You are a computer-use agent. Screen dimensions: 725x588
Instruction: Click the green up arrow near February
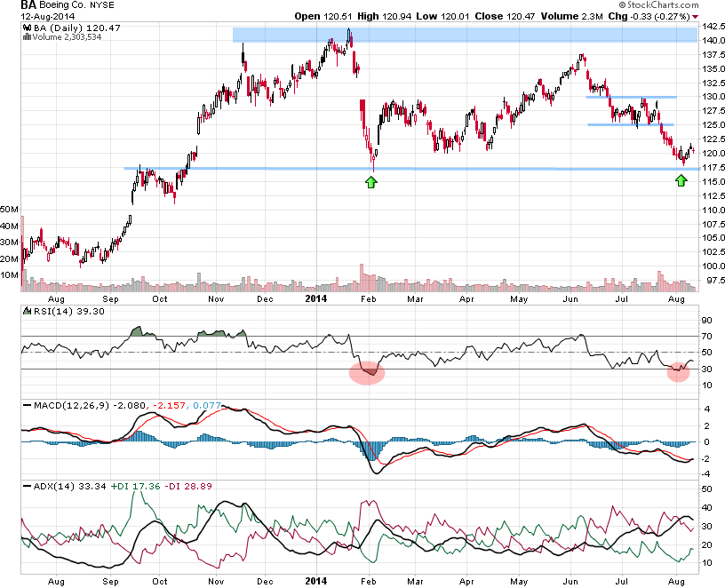(370, 181)
